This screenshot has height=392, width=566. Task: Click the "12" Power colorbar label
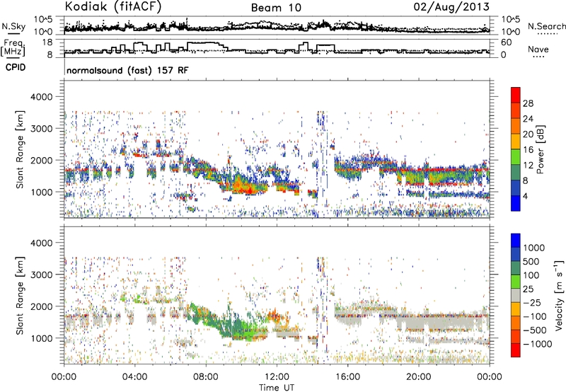click(x=528, y=166)
